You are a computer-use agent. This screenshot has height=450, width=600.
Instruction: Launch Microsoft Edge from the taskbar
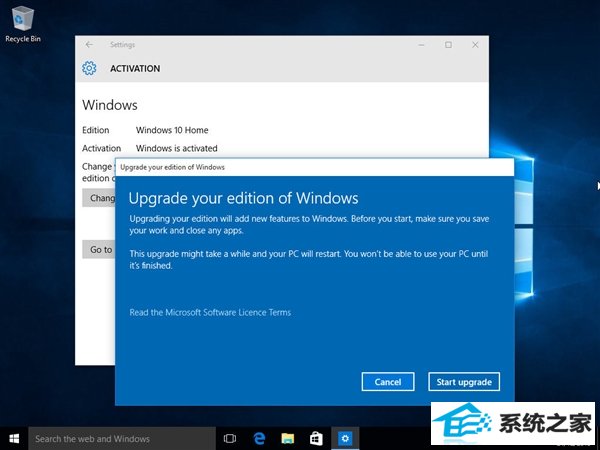[259, 439]
